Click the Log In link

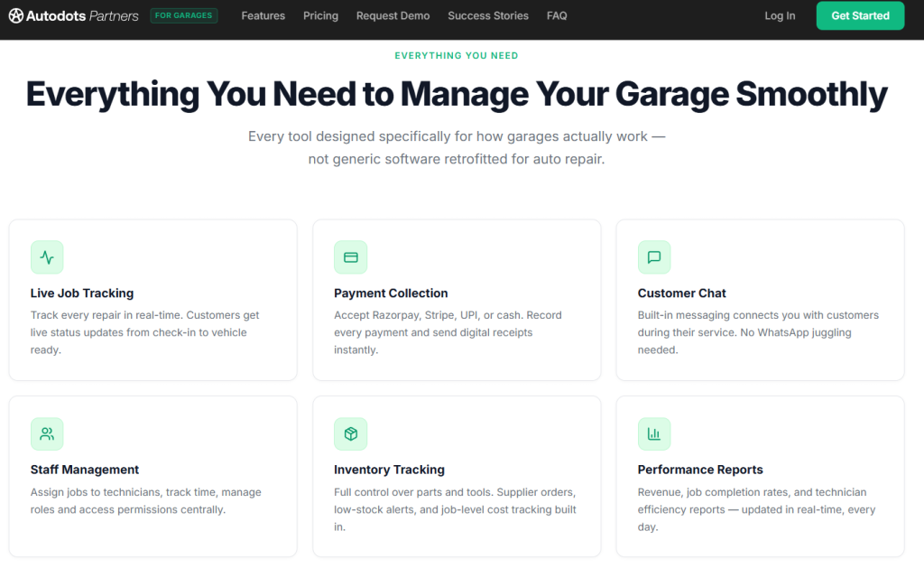(780, 15)
